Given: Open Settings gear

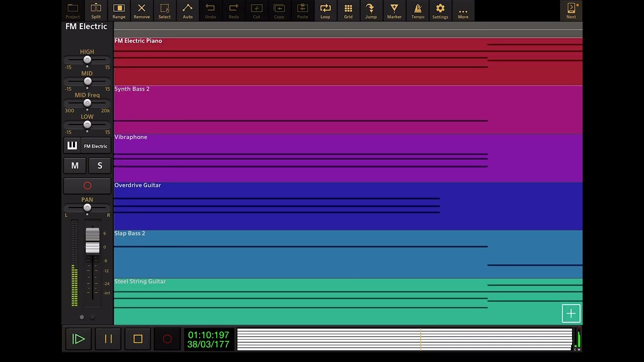Looking at the screenshot, I should click(440, 11).
